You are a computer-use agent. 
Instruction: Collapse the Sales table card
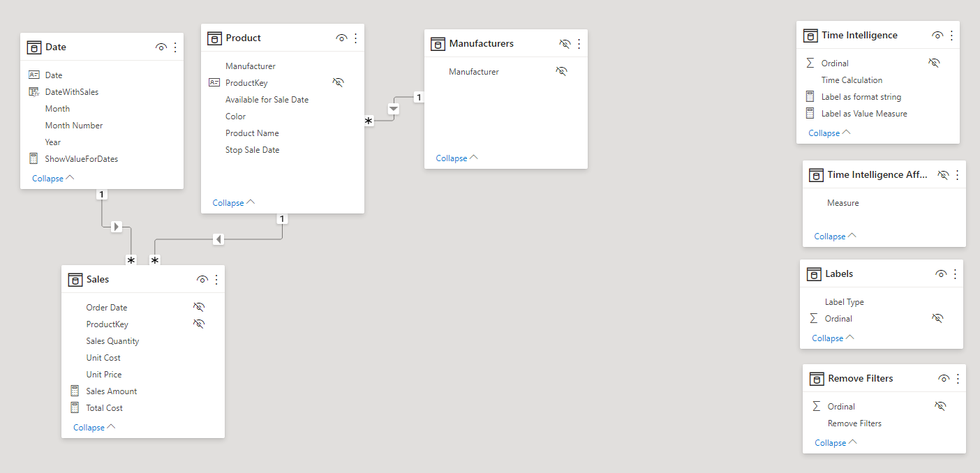pyautogui.click(x=94, y=428)
